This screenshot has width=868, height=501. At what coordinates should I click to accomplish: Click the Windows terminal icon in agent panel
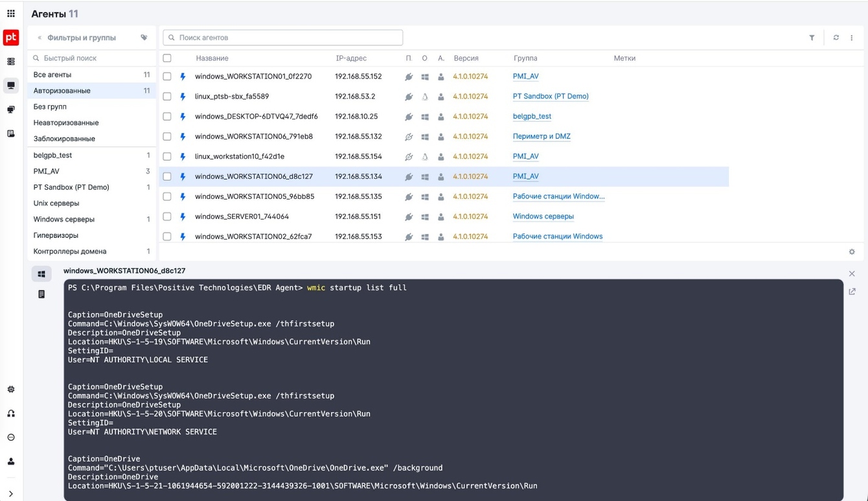pyautogui.click(x=41, y=274)
